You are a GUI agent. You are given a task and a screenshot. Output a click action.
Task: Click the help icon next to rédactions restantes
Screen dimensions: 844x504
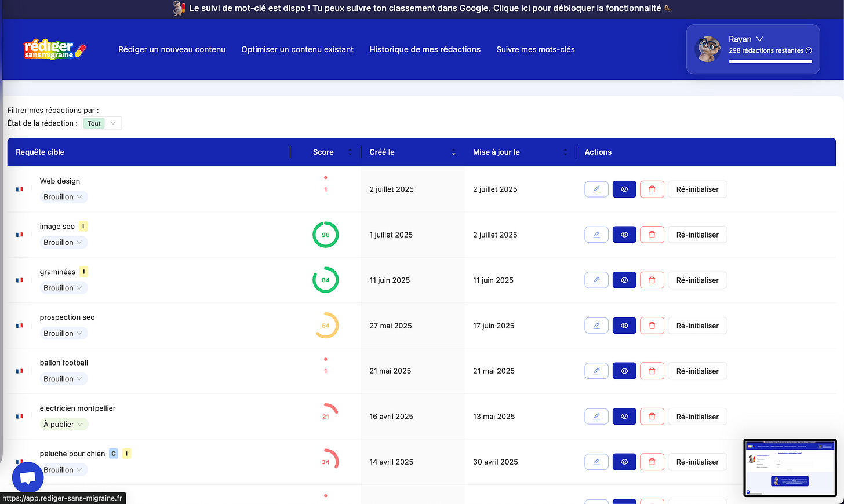(x=809, y=50)
